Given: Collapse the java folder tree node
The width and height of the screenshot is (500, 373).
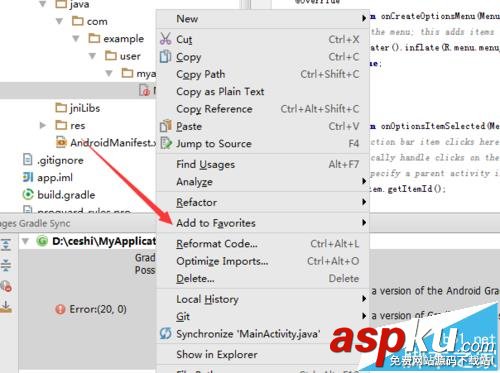Looking at the screenshot, I should point(43,4).
